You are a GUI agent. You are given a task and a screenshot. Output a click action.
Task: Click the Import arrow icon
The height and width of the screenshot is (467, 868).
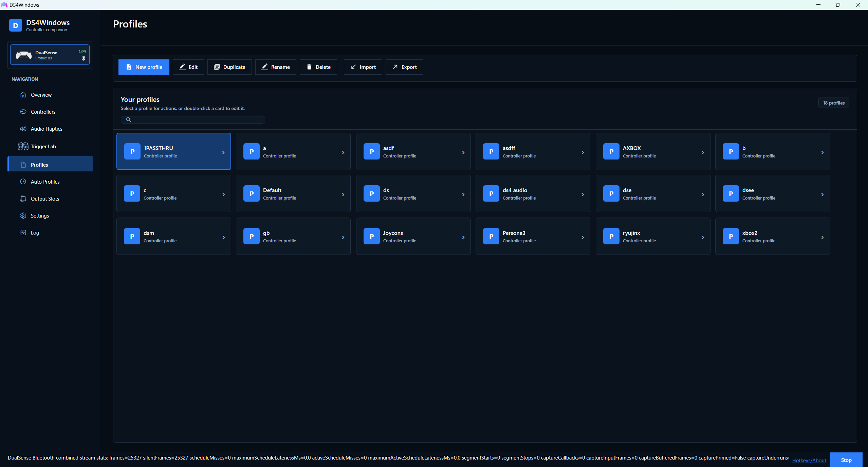coord(353,67)
